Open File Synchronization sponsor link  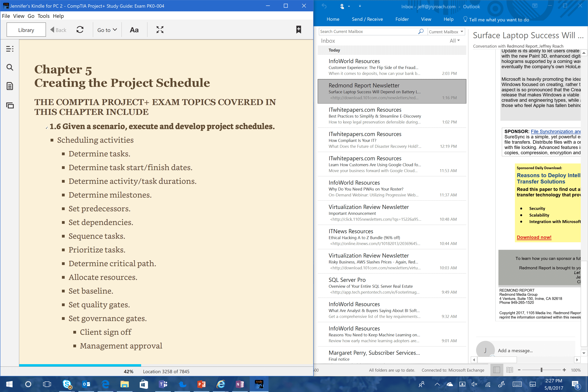pyautogui.click(x=555, y=132)
